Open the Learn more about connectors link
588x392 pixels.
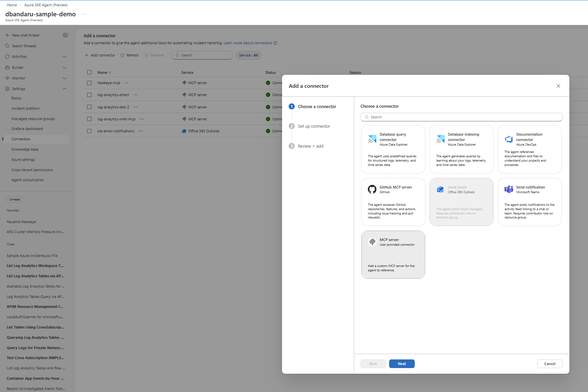coord(248,43)
